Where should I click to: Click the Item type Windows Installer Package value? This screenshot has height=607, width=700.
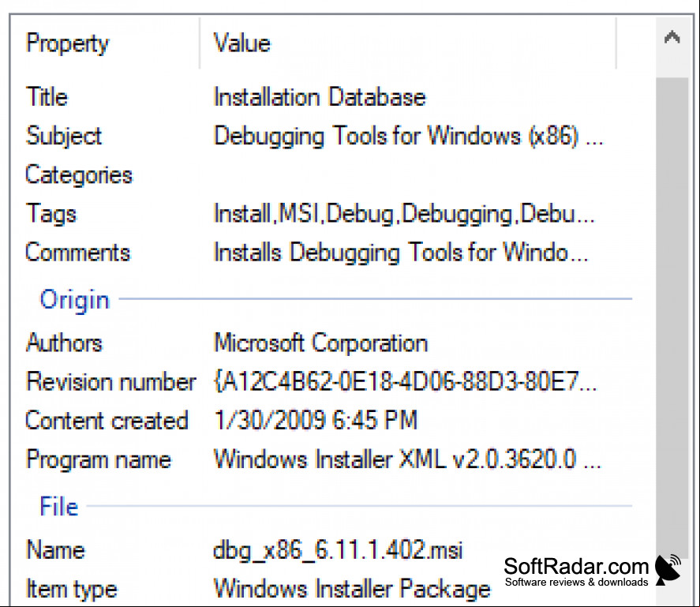352,589
